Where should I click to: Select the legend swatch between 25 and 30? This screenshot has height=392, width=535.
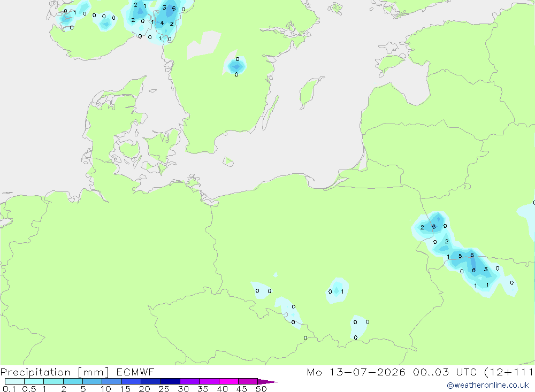pyautogui.click(x=170, y=381)
